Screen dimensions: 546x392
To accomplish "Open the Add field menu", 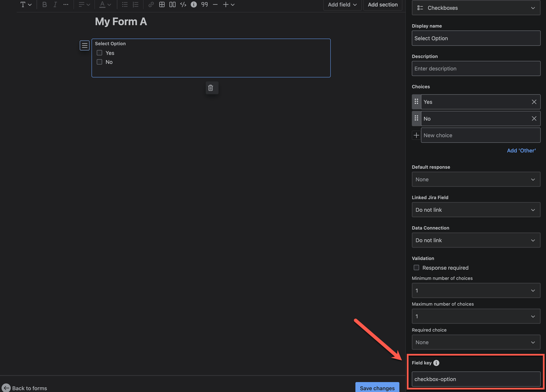I will pyautogui.click(x=342, y=4).
